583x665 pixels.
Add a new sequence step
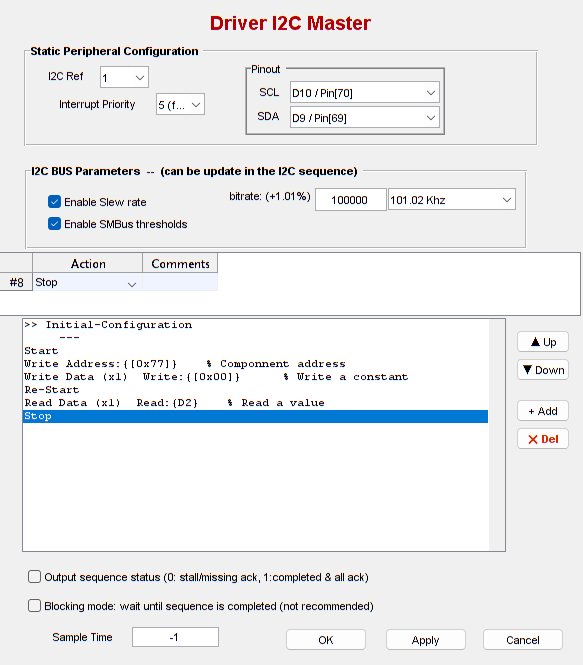click(543, 411)
